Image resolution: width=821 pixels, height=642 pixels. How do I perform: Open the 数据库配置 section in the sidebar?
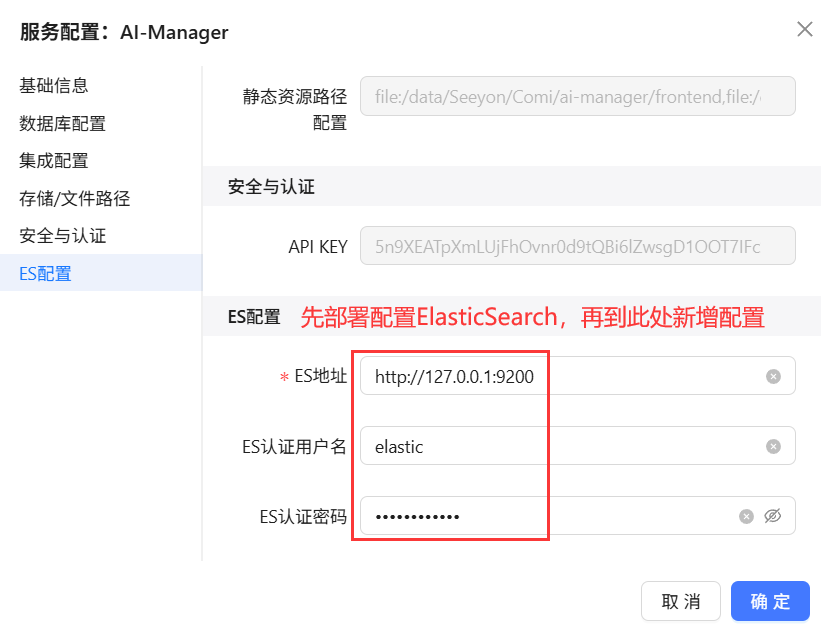[x=62, y=124]
